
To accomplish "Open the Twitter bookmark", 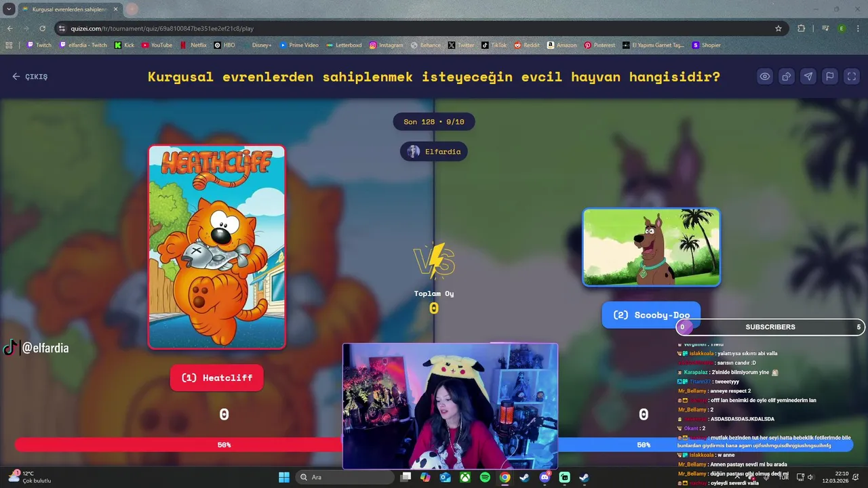I will [461, 45].
